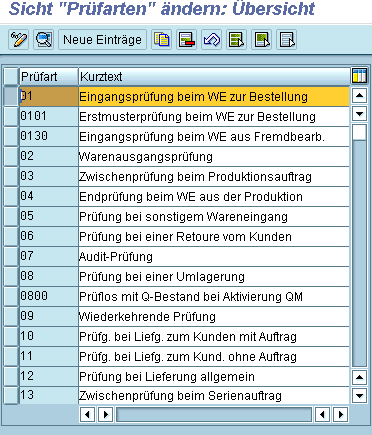Click the blank select-all corner of the table header
The image size is (372, 435).
point(11,77)
